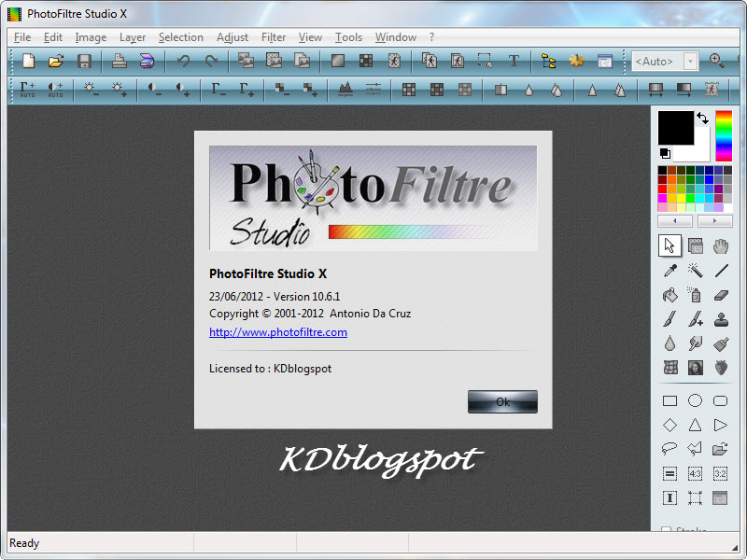Open the Selection menu
The width and height of the screenshot is (747, 560).
pos(180,37)
